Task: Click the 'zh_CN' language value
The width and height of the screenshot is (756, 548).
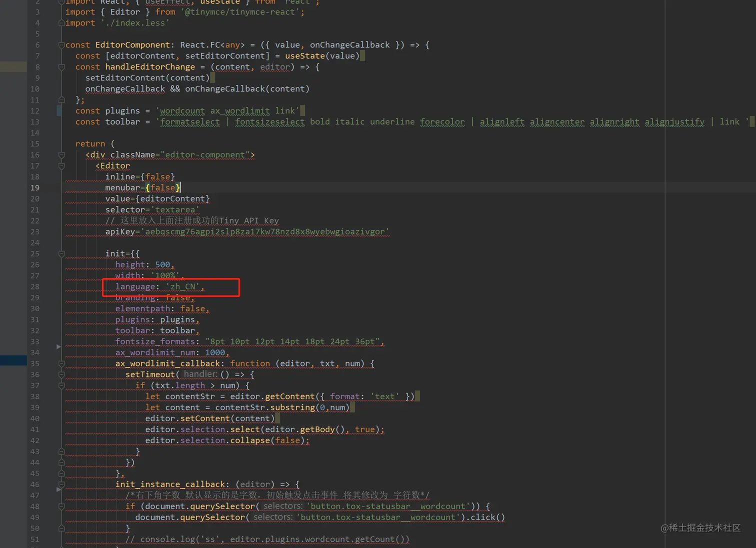Action: (x=182, y=287)
